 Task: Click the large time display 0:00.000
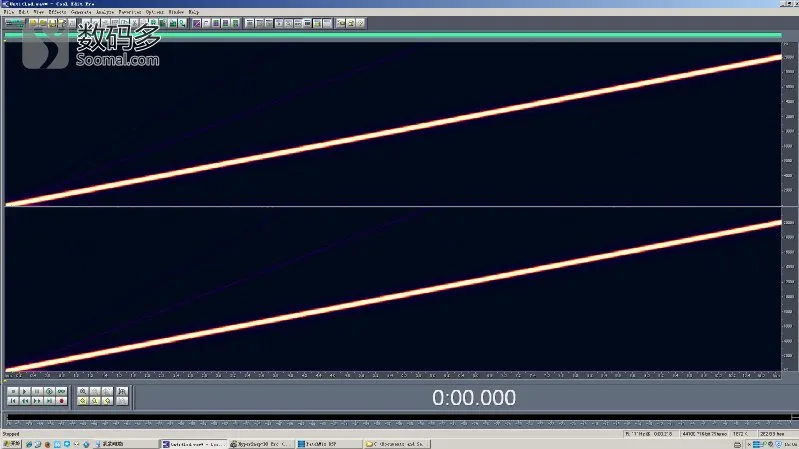point(474,398)
